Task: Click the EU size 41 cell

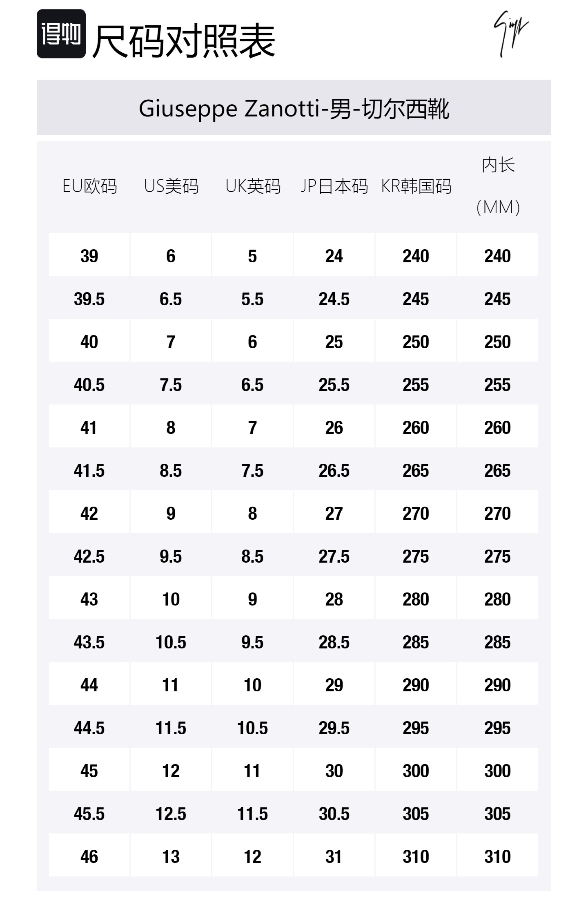Action: [89, 428]
